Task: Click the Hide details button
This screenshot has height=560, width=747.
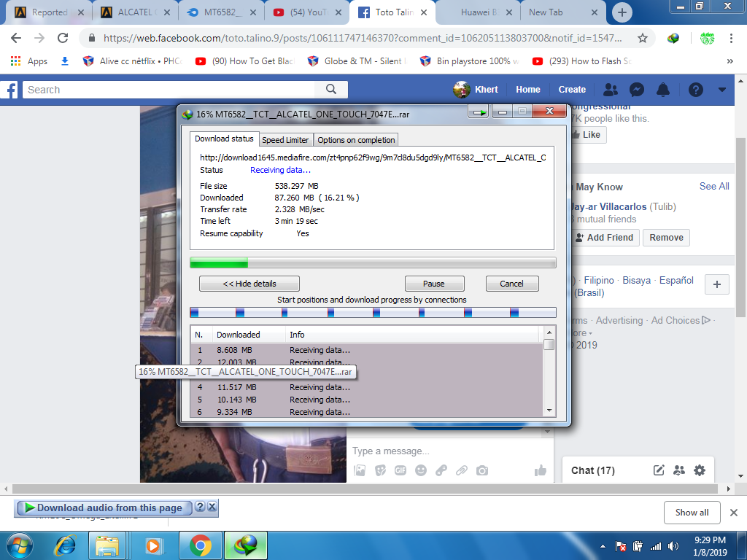Action: (249, 284)
